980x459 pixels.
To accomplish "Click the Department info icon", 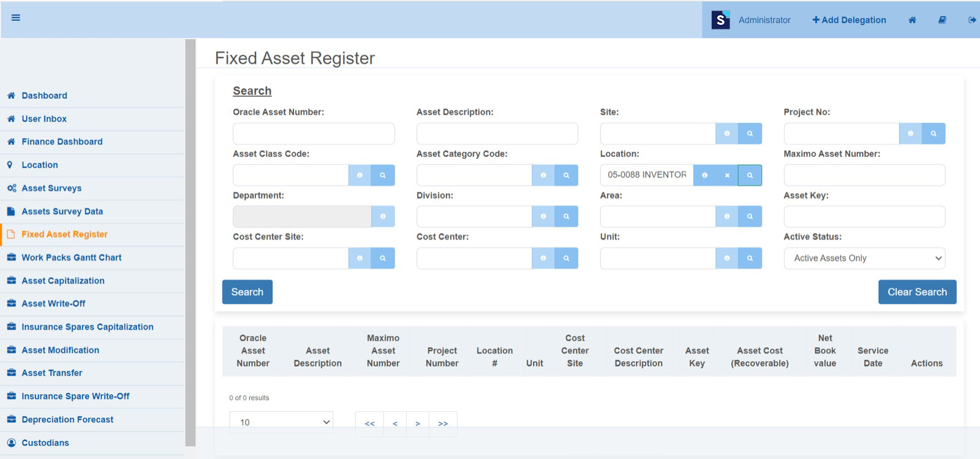I will 383,216.
